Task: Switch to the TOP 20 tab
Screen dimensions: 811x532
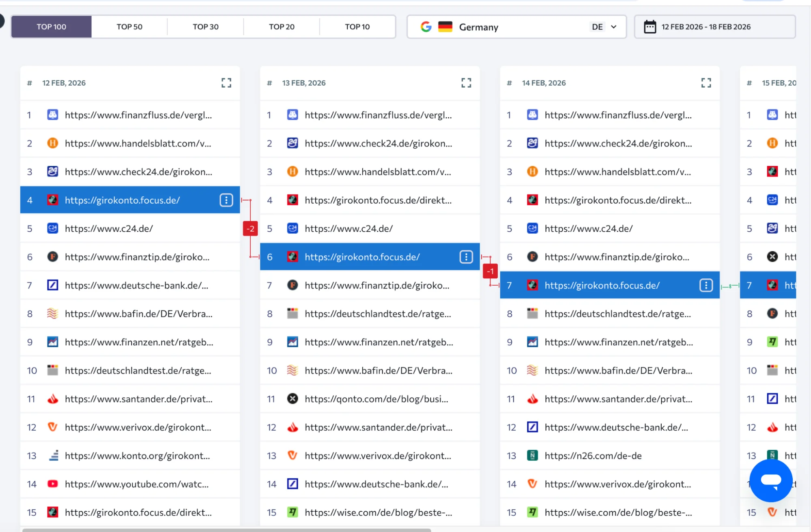Action: 282,27
